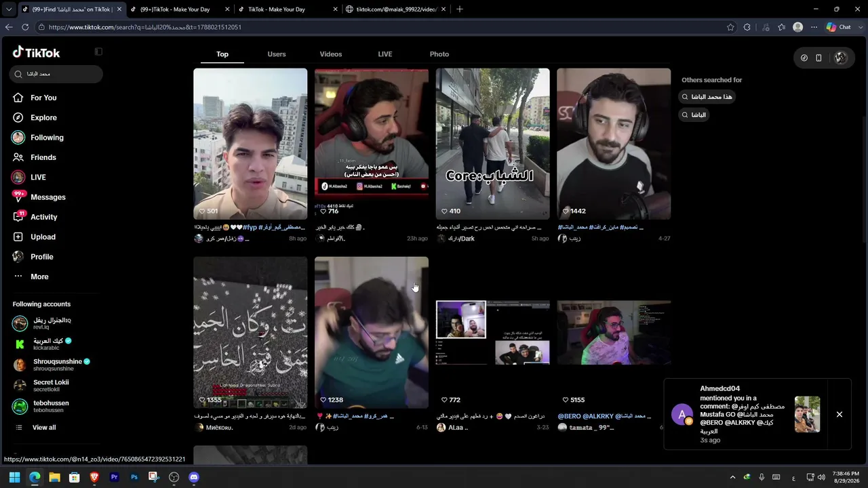This screenshot has width=868, height=488.
Task: Open the Favorites list icon
Action: coord(782,27)
